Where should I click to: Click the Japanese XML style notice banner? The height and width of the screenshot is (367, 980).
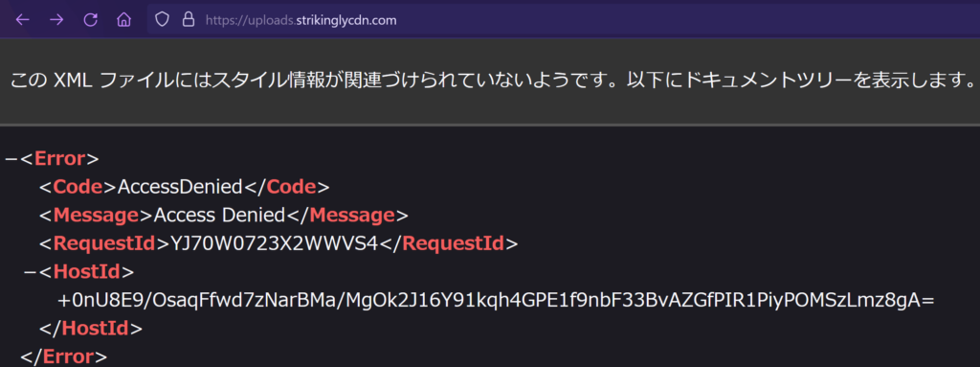[x=490, y=81]
